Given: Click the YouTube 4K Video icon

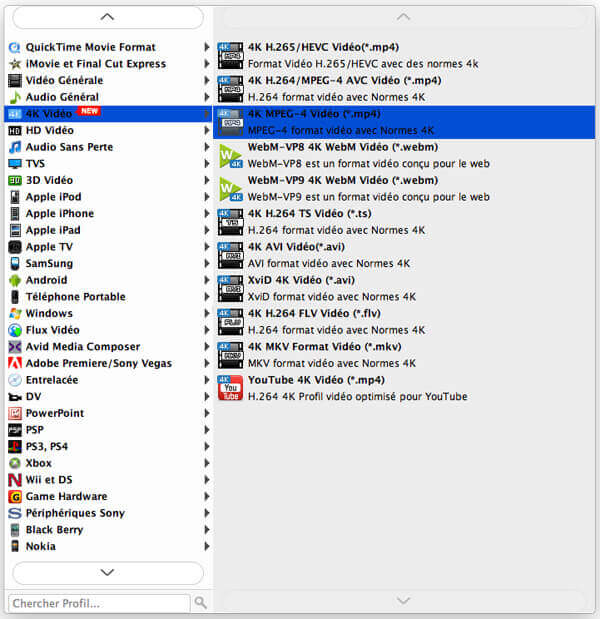Looking at the screenshot, I should (x=230, y=388).
